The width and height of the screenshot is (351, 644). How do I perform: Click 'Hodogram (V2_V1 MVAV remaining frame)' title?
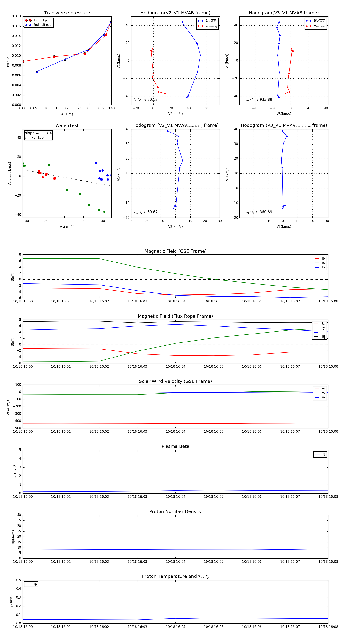(175, 125)
